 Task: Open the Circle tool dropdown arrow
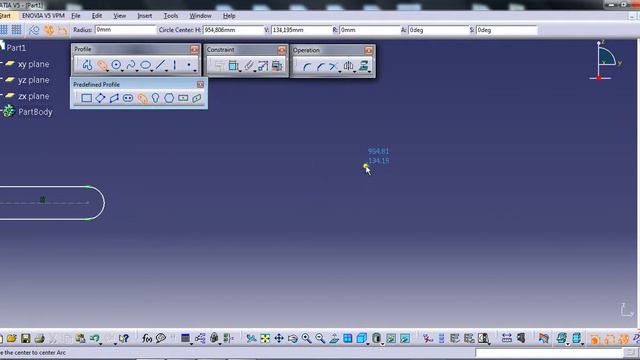122,71
